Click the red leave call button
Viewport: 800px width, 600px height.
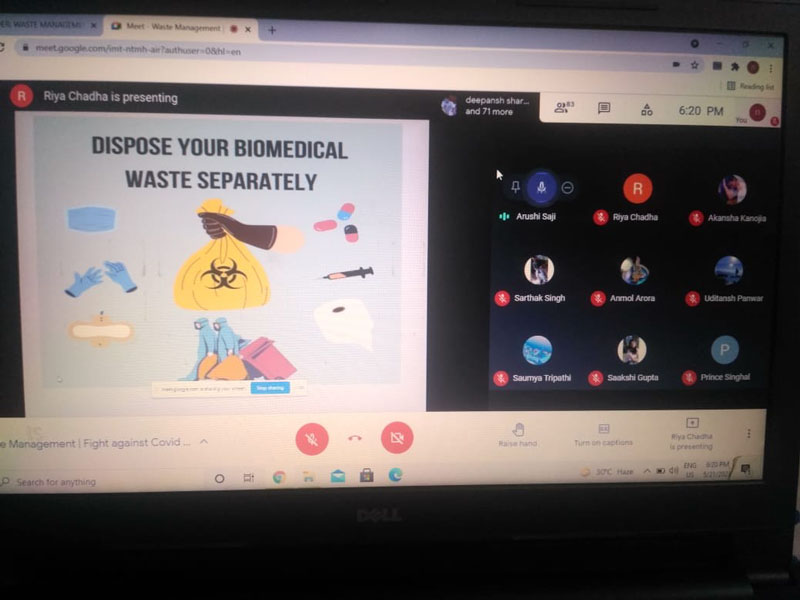(x=354, y=438)
